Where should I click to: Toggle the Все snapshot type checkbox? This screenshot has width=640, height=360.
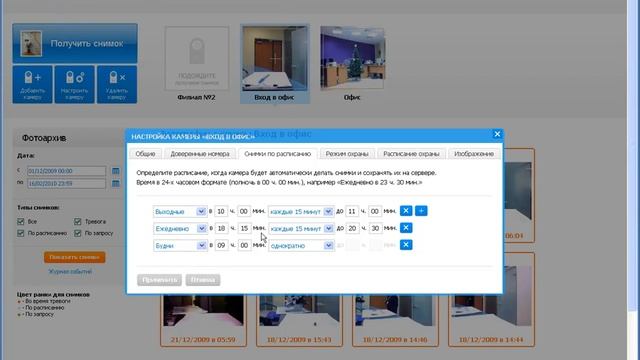tap(21, 221)
